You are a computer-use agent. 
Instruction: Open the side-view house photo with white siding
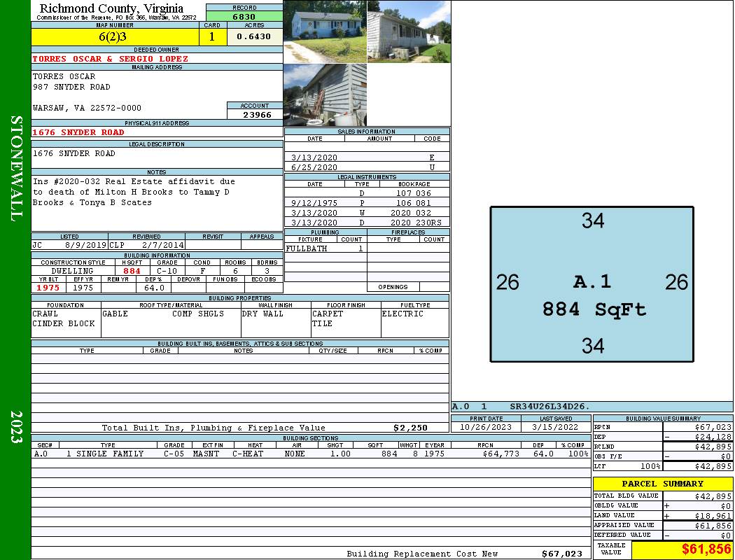[409, 31]
